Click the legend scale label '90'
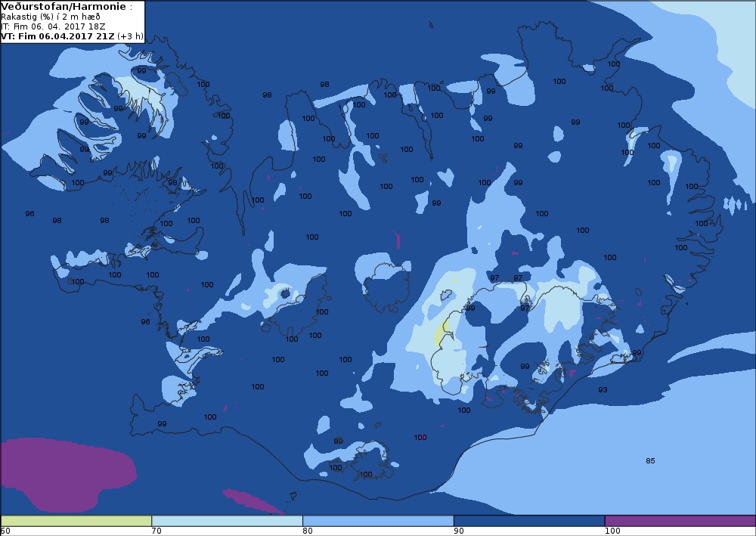 pyautogui.click(x=459, y=531)
